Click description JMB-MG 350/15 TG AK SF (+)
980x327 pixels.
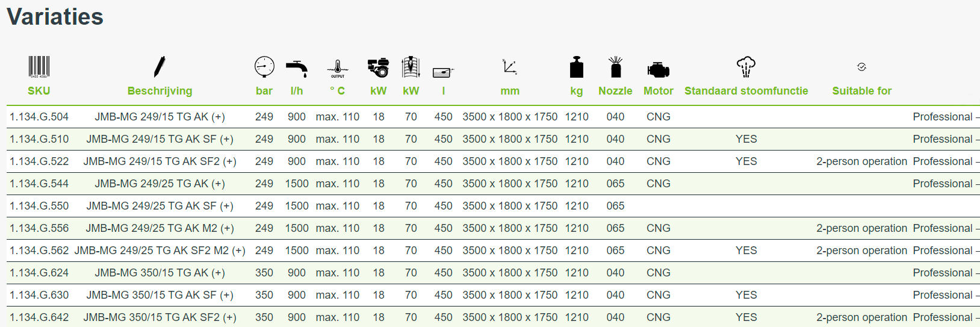160,295
